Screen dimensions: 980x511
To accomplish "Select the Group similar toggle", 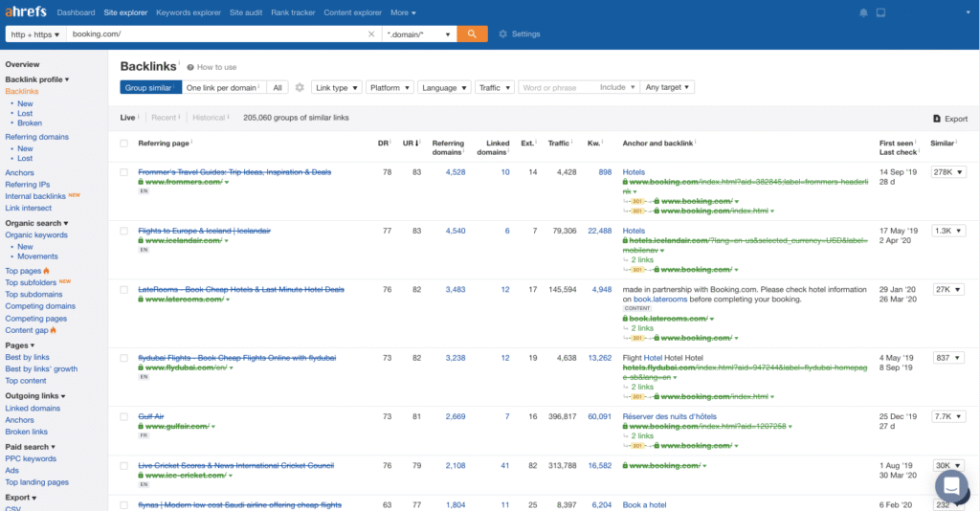I will coord(150,87).
